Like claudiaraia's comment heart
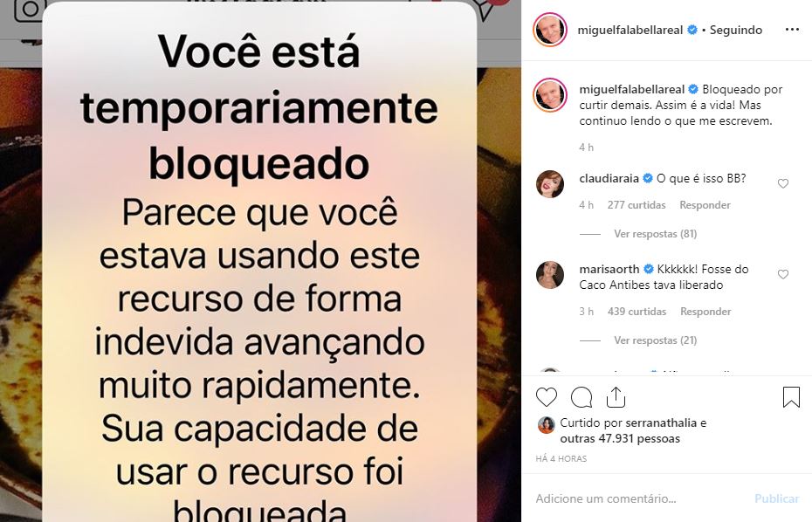This screenshot has height=522, width=812. coord(783,183)
